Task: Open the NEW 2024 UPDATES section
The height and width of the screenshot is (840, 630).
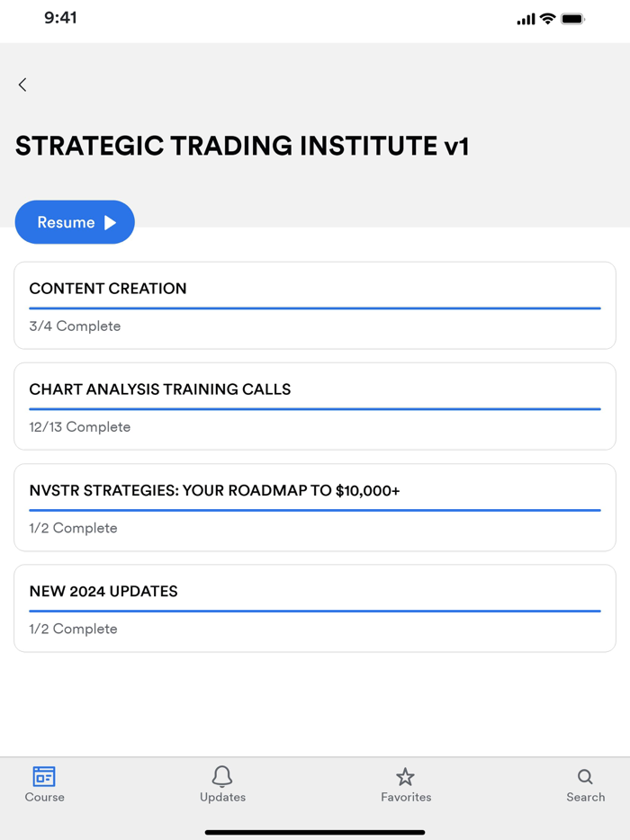Action: [x=315, y=608]
